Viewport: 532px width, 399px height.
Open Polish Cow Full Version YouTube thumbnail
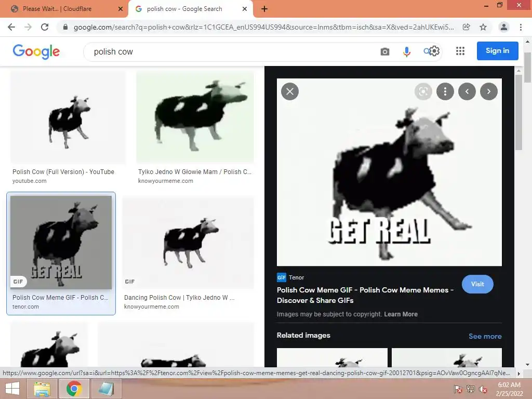[x=68, y=117]
